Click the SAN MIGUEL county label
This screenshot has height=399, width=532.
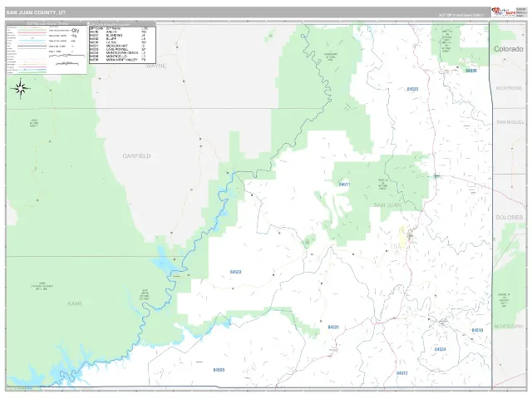point(510,122)
